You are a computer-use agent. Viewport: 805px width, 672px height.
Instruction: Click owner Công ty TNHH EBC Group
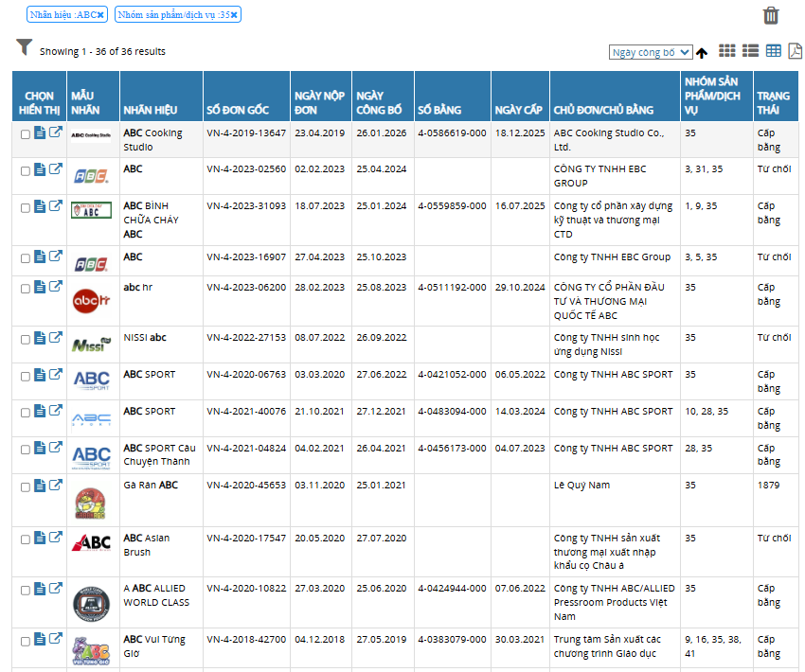pos(612,256)
